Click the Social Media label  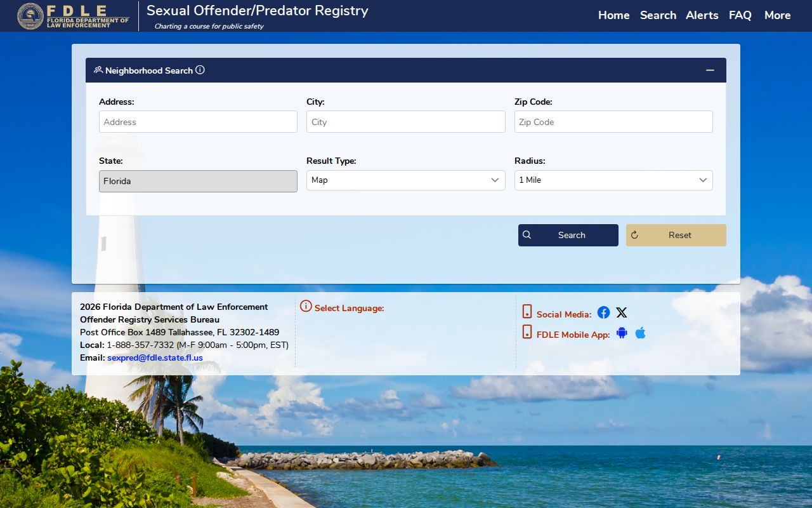(564, 314)
